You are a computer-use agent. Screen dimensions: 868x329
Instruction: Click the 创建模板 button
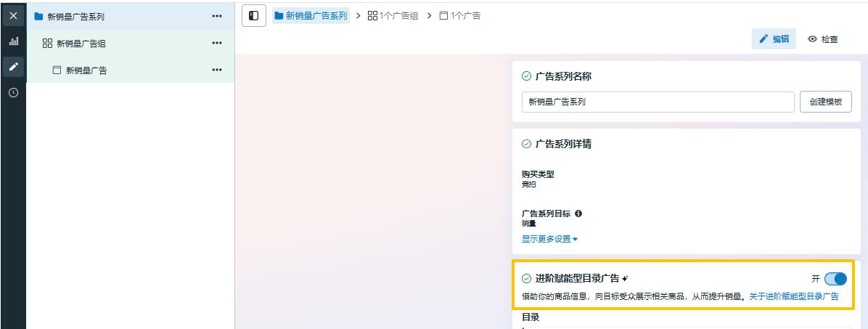[x=825, y=102]
